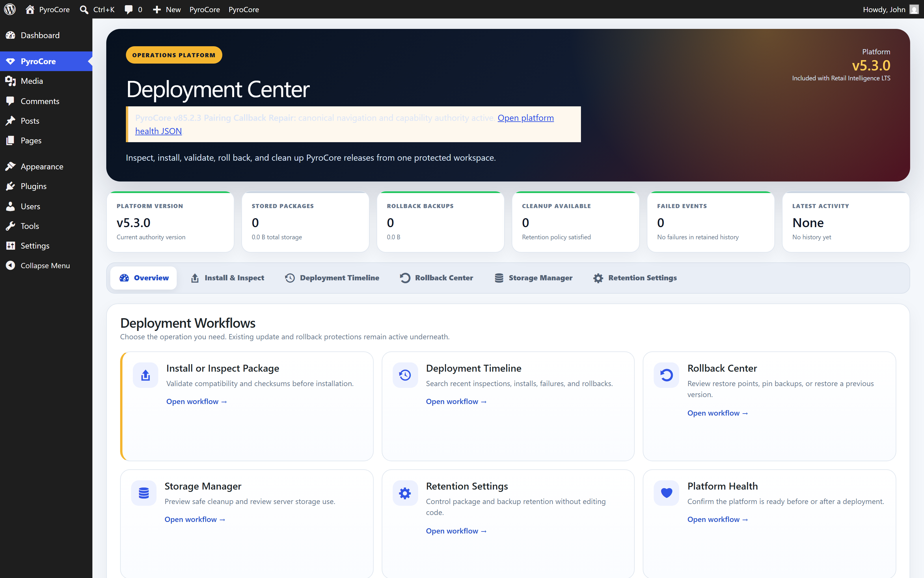Click the Failed Events stat card
924x578 pixels.
pyautogui.click(x=711, y=222)
